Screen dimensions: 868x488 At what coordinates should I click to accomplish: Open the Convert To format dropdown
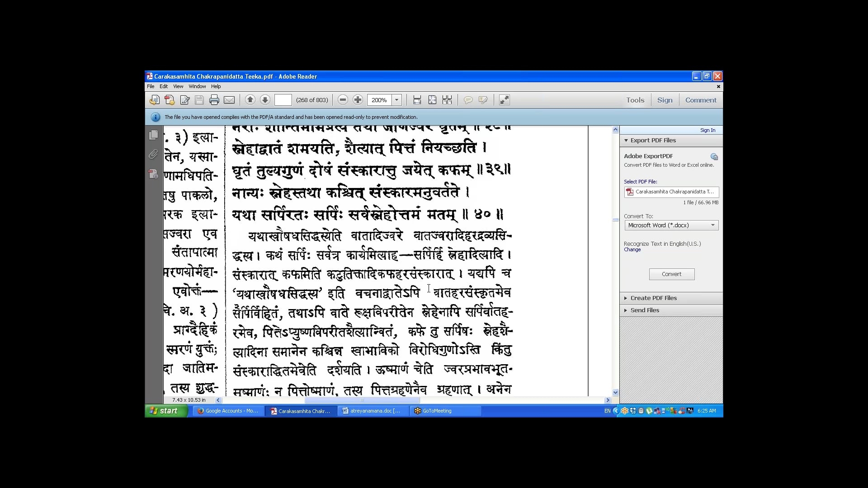pos(671,225)
